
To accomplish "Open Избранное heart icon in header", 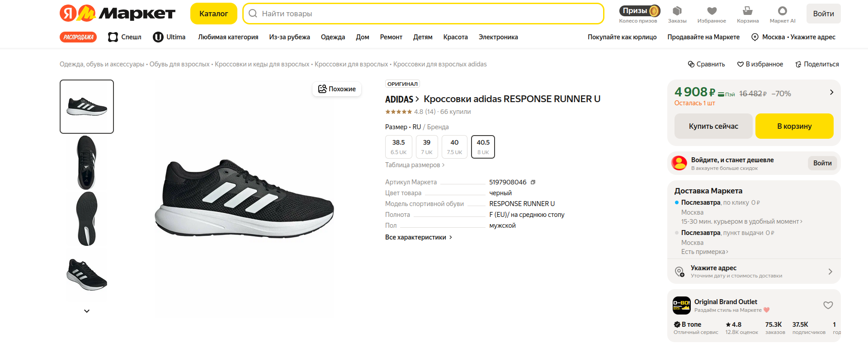I will pyautogui.click(x=712, y=14).
